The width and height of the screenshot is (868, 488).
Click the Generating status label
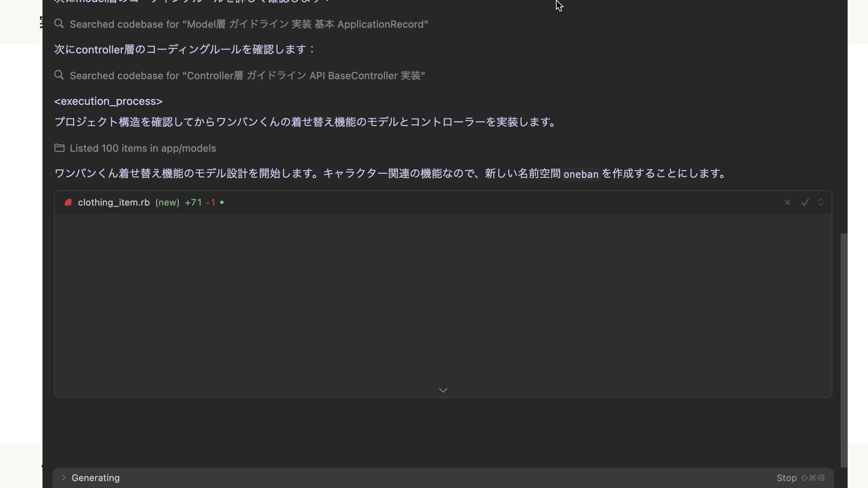pos(95,478)
